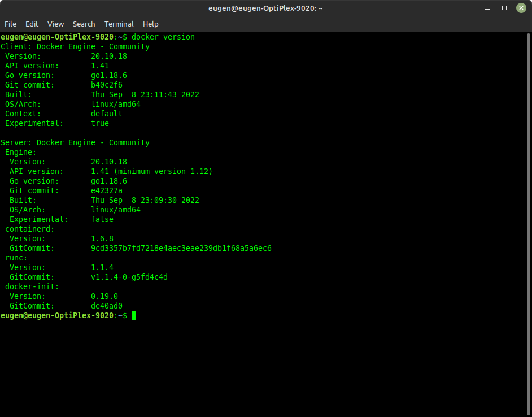Open the Edit menu
The image size is (532, 417).
pos(32,24)
